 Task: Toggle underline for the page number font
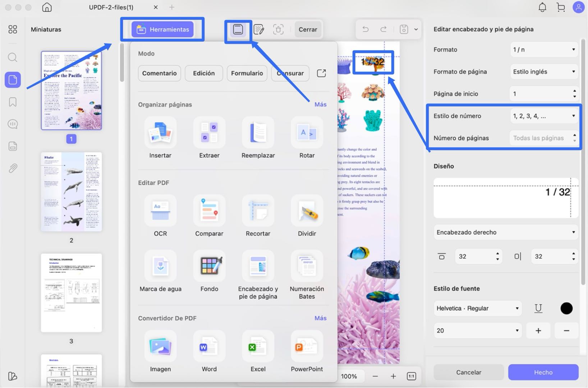(538, 308)
